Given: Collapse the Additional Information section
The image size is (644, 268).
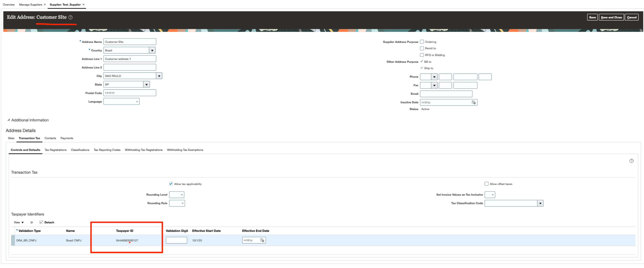Looking at the screenshot, I should coord(9,120).
